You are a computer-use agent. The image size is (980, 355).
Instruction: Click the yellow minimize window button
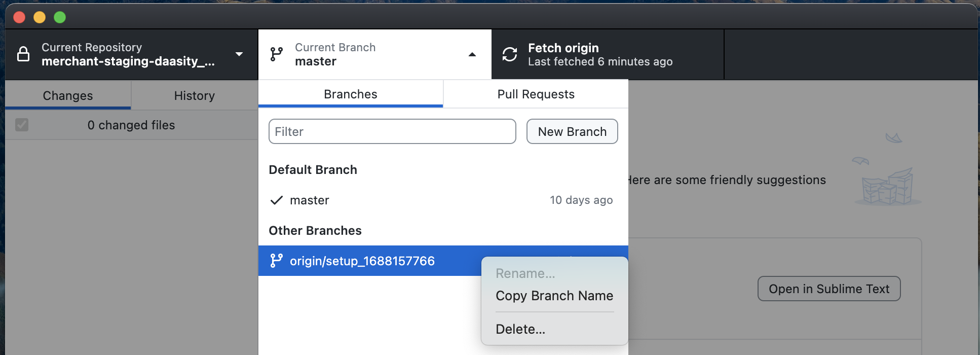[40, 17]
